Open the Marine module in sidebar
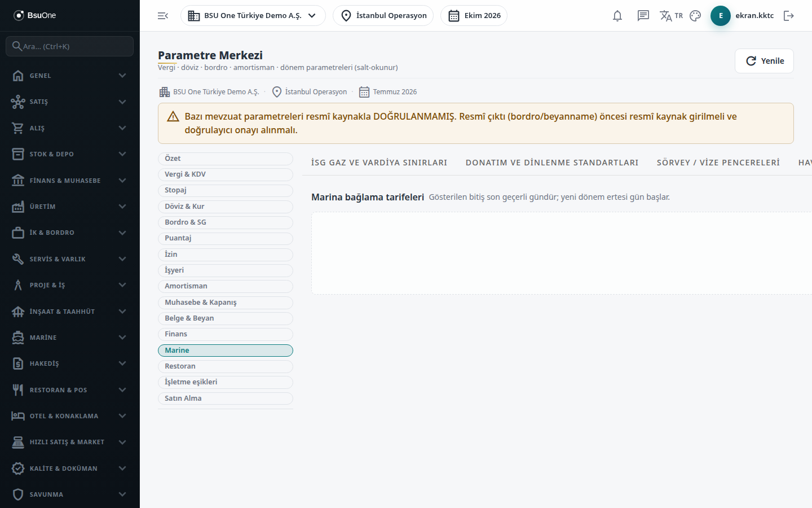 [70, 338]
